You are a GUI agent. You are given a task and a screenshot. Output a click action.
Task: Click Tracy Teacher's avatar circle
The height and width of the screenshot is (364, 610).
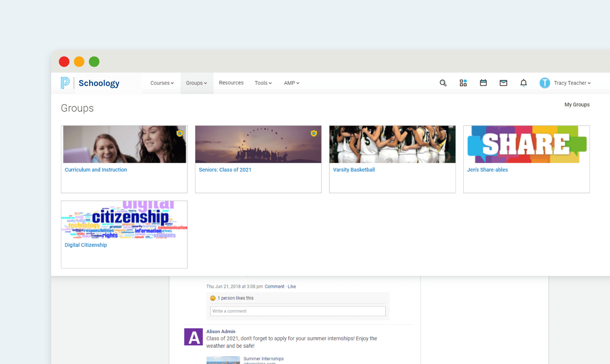pos(544,83)
